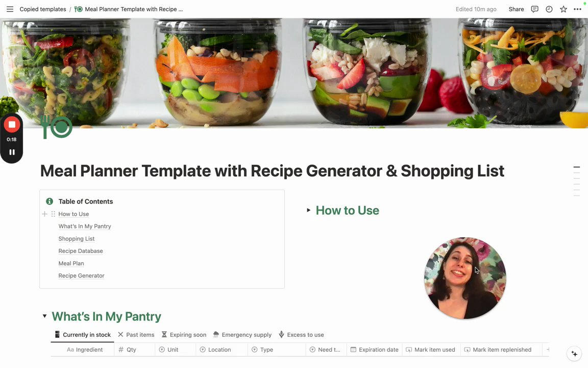Open the Emergency supply view
The image size is (588, 368).
point(242,335)
